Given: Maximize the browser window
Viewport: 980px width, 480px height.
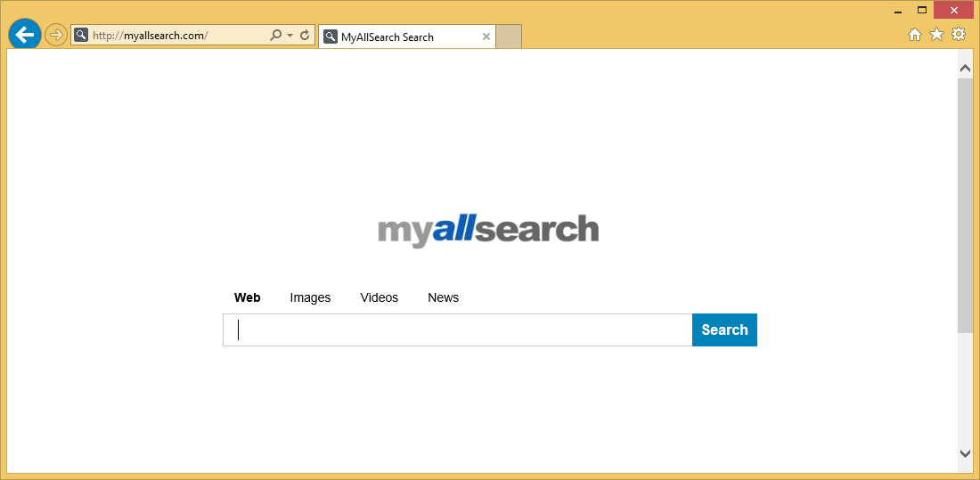Looking at the screenshot, I should pyautogui.click(x=922, y=11).
